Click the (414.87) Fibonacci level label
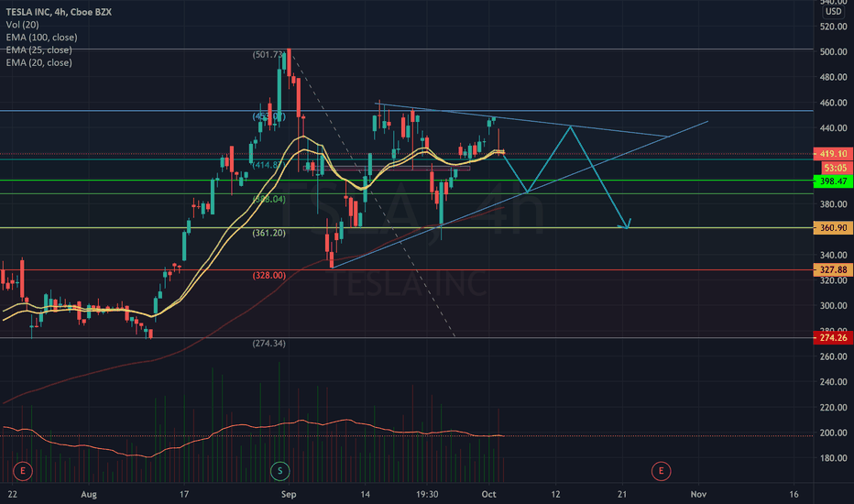This screenshot has height=504, width=854. click(268, 165)
